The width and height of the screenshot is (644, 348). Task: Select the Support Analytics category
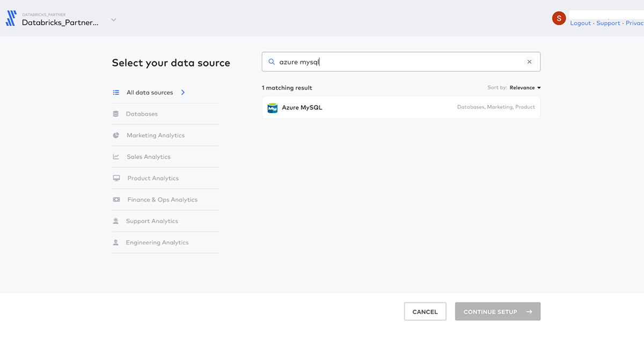(x=152, y=221)
